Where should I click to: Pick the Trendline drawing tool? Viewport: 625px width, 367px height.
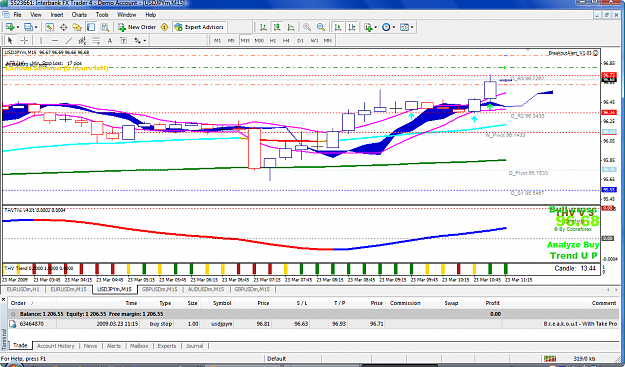coord(69,40)
